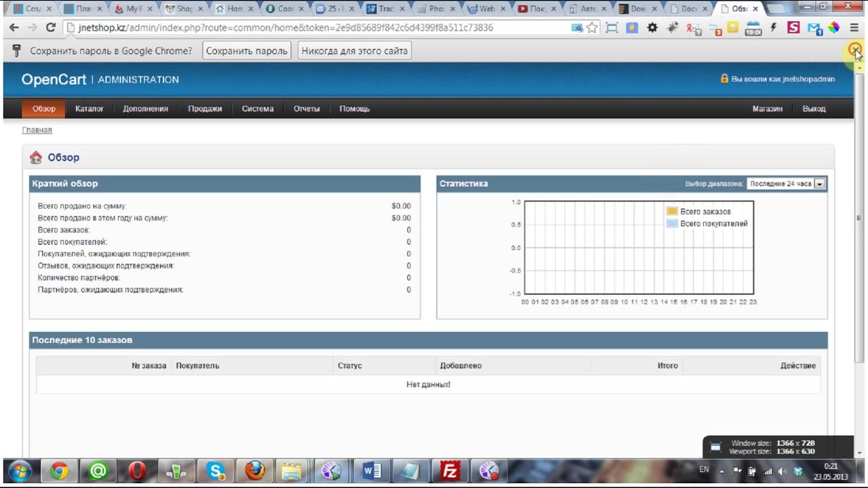Open the Каталог menu
The width and height of the screenshot is (868, 488).
90,108
